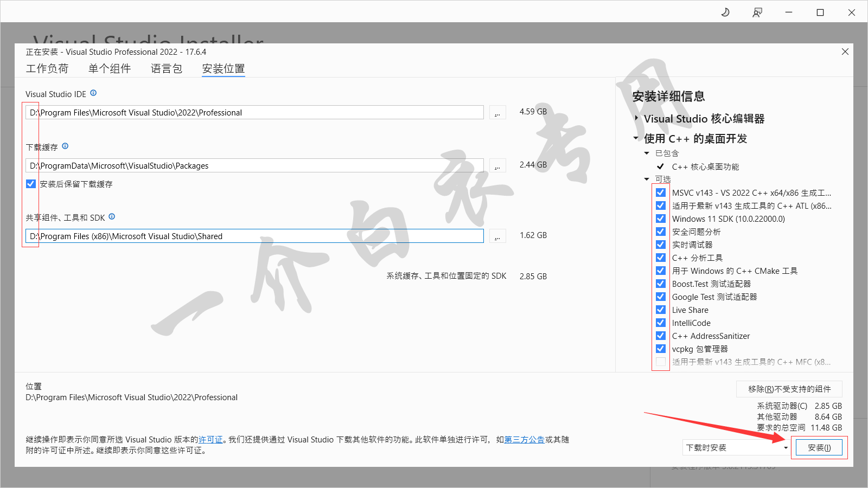Click the 安装(I) button
This screenshot has width=868, height=488.
click(x=819, y=447)
